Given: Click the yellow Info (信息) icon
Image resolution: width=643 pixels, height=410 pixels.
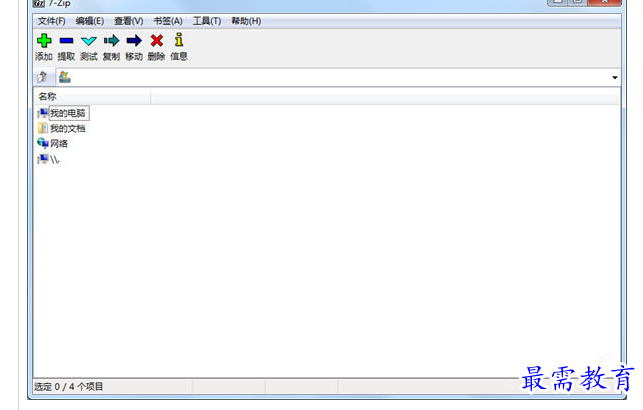Looking at the screenshot, I should 179,40.
